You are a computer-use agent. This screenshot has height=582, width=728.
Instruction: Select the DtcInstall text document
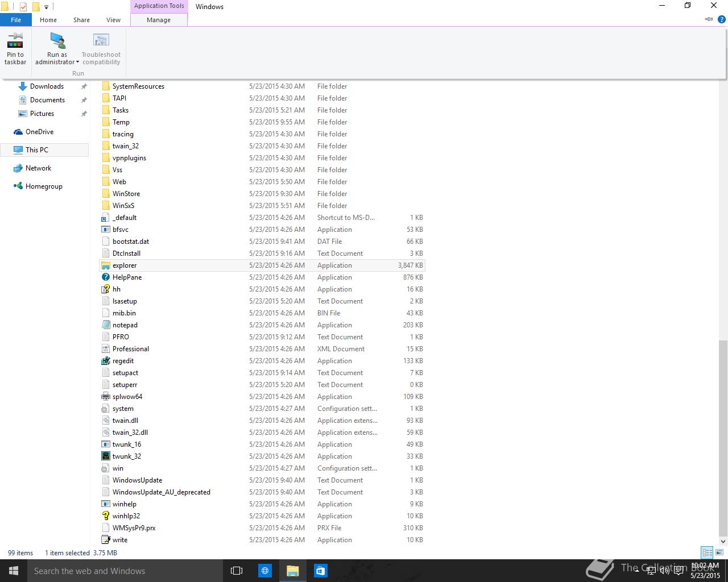coord(262,253)
